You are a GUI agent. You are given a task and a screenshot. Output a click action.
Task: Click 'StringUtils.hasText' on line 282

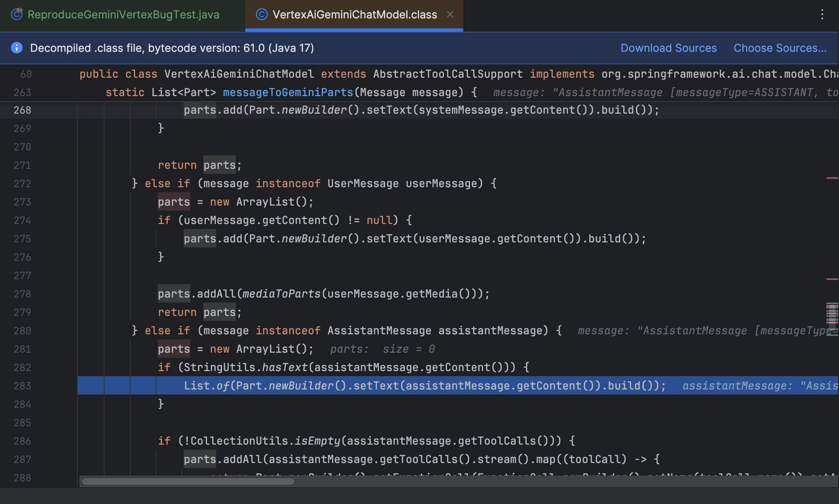(x=246, y=367)
